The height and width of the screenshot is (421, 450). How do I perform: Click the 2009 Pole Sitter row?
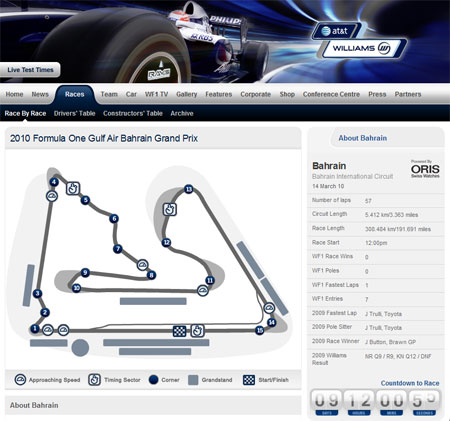[375, 327]
